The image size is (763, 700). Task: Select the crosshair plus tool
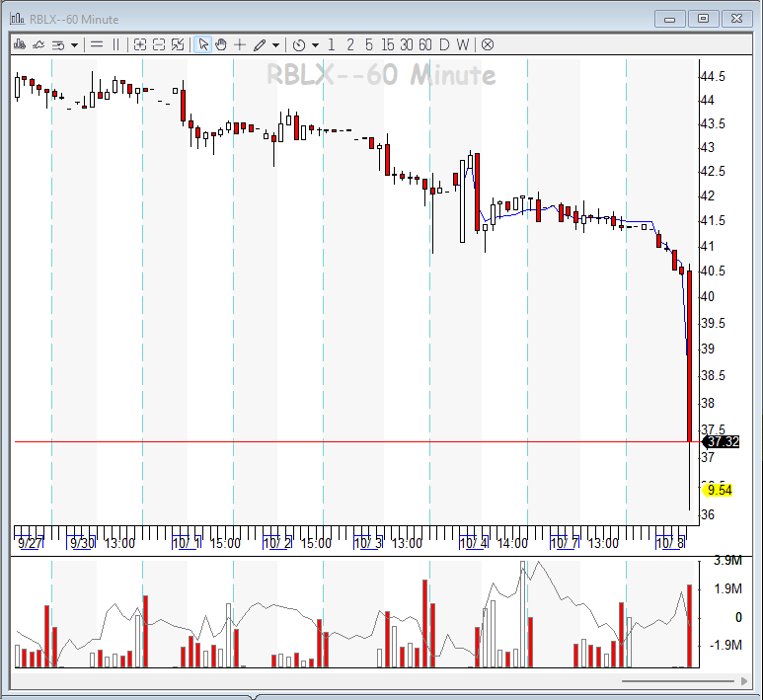click(x=240, y=44)
